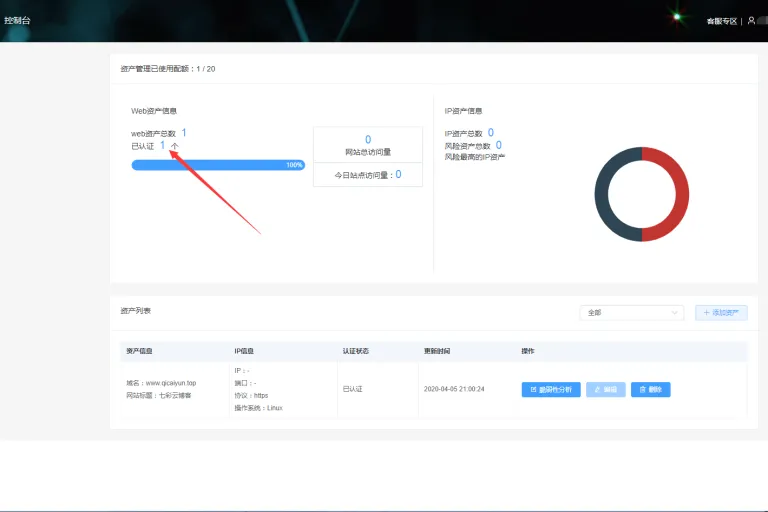
Task: Click the 编辑 button in asset row
Action: tap(605, 390)
